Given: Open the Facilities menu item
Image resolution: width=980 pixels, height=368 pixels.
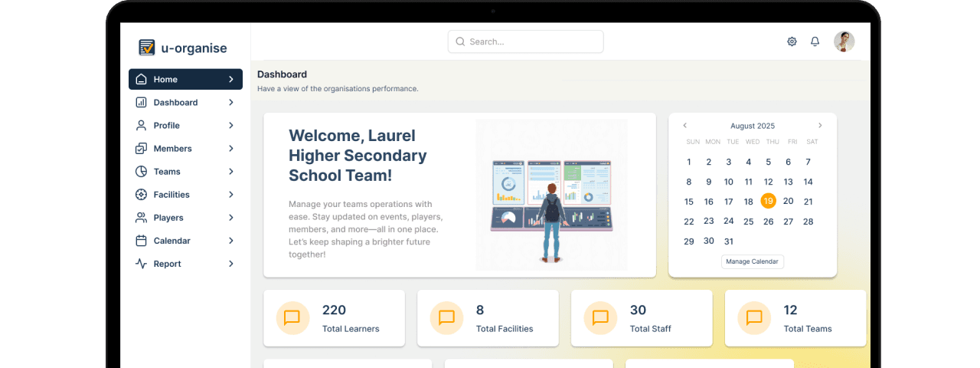Looking at the screenshot, I should click(185, 194).
